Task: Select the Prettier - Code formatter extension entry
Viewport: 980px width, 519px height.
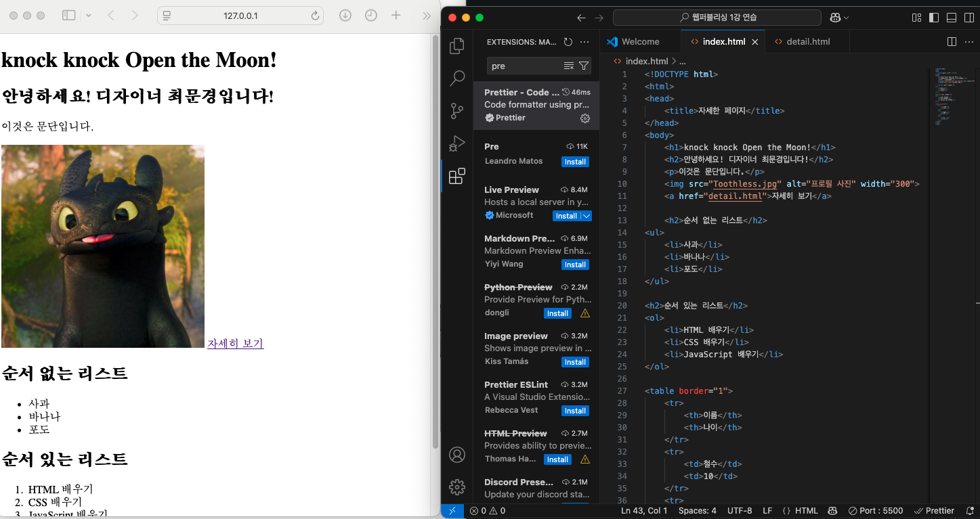Action: pyautogui.click(x=536, y=105)
